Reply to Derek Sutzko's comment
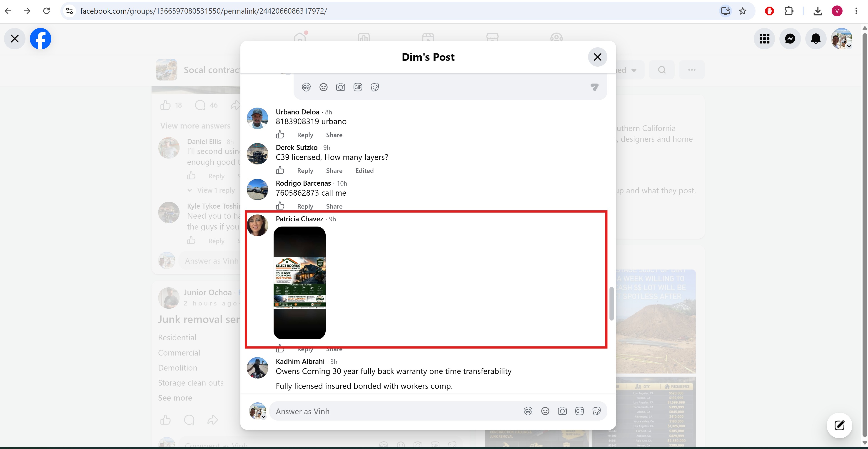This screenshot has width=868, height=449. coord(305,171)
